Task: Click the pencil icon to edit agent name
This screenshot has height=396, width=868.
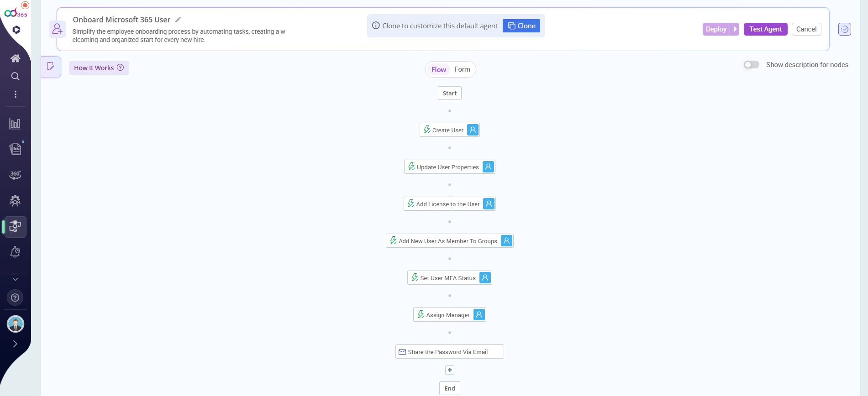Action: 178,20
